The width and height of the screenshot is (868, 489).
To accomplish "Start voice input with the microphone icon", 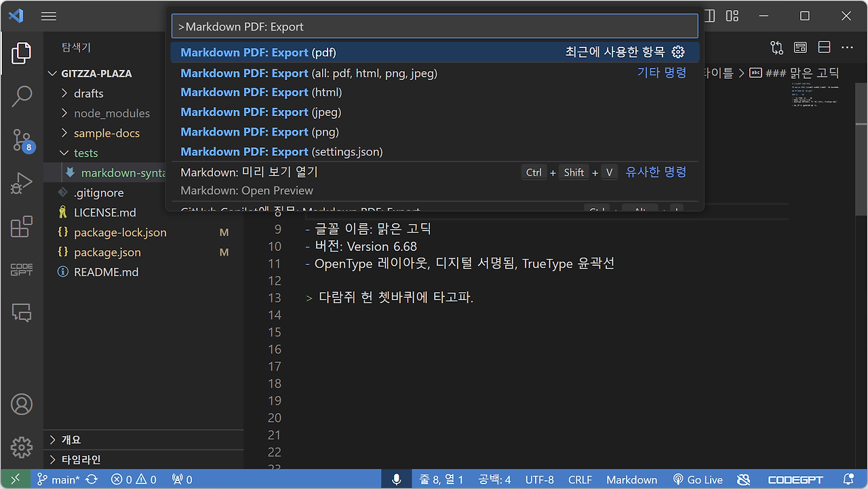I will tap(397, 480).
